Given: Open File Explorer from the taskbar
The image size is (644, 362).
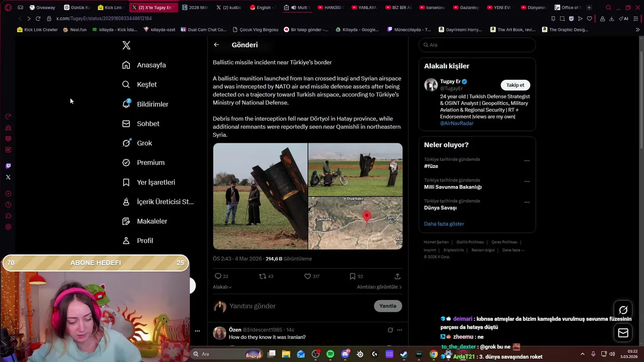Looking at the screenshot, I should tap(286, 354).
